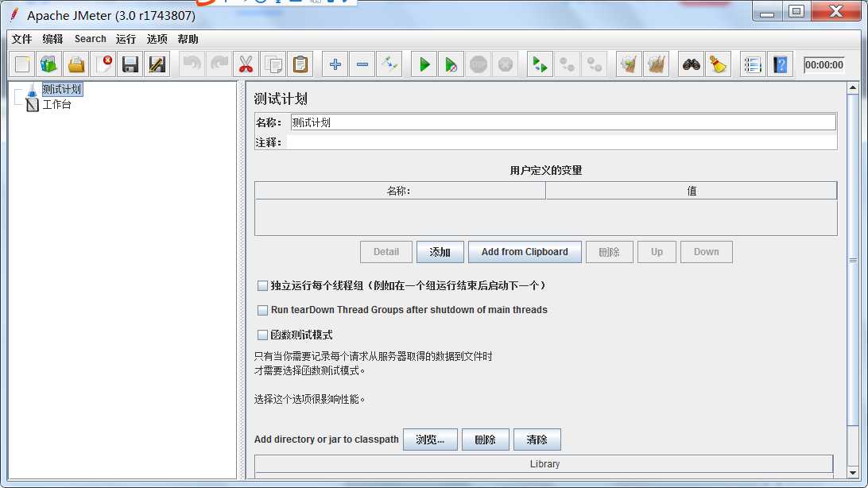This screenshot has width=868, height=488.
Task: Click the 注释 comment field
Action: (561, 142)
